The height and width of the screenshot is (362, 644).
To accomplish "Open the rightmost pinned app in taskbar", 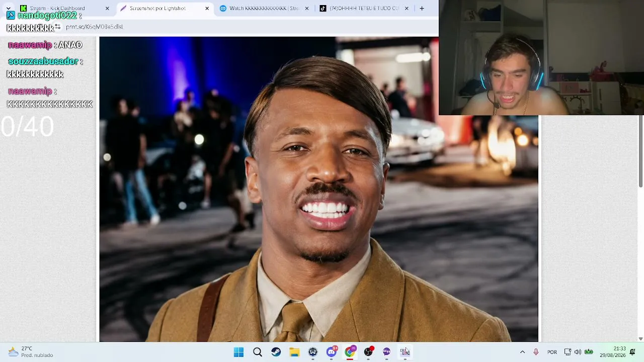I will [x=405, y=352].
